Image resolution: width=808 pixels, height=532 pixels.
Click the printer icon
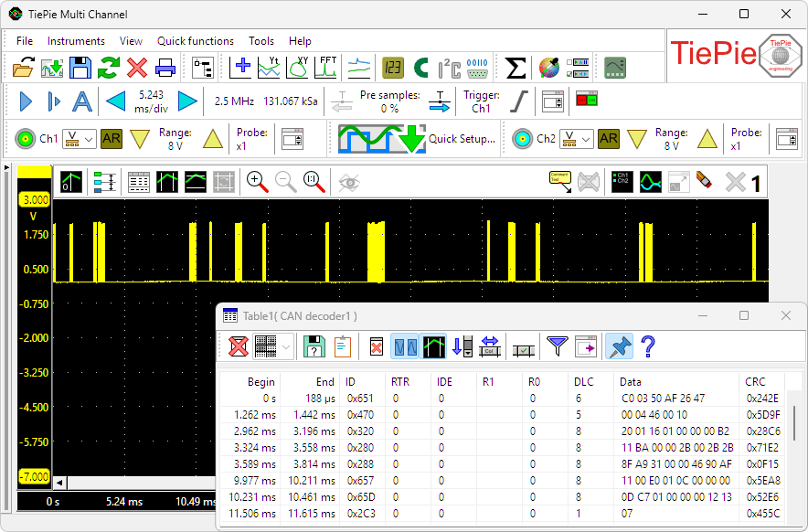click(165, 68)
